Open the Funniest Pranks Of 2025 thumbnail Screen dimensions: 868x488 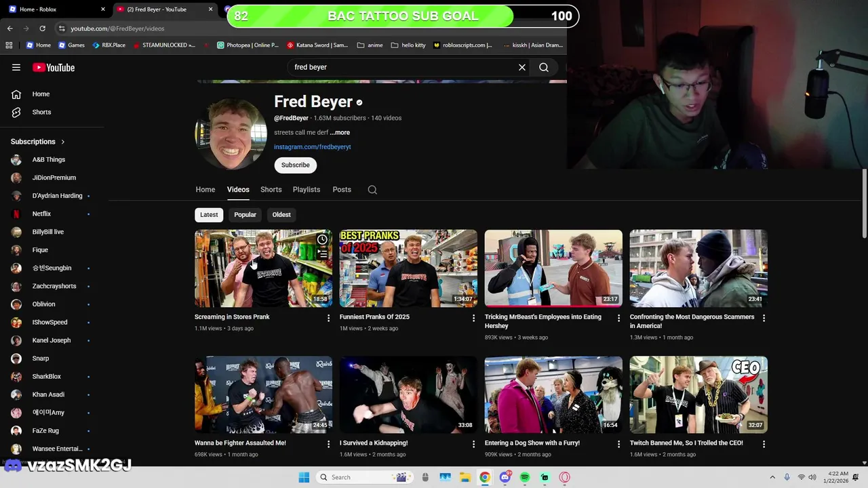click(408, 268)
